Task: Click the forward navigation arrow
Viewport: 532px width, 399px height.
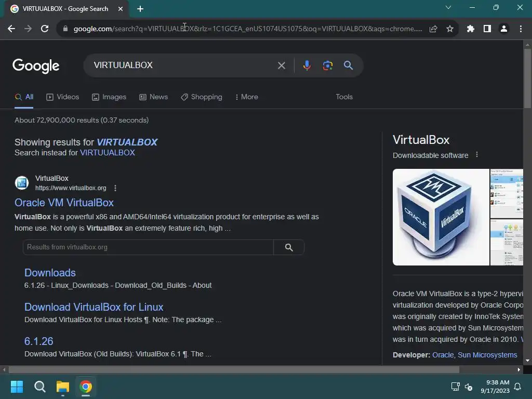Action: click(x=28, y=29)
